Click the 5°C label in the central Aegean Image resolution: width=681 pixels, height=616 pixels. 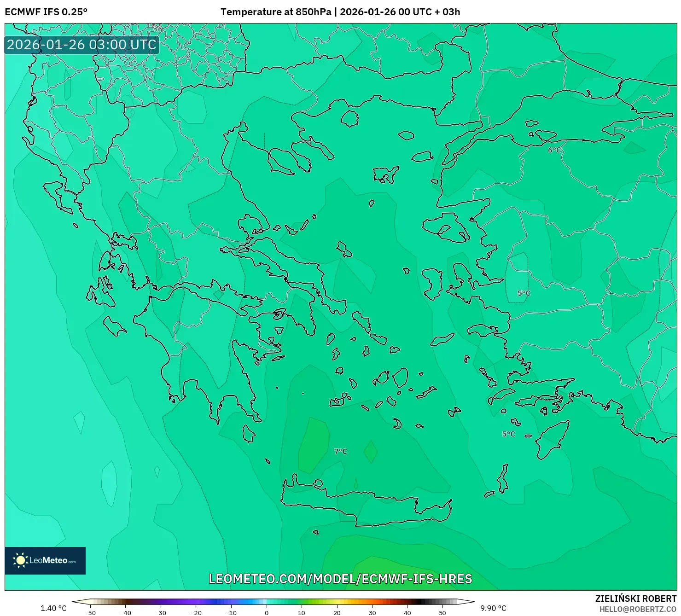(524, 292)
